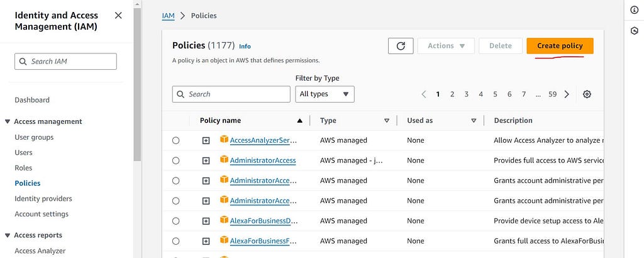Sort by Policy name ascending arrow
644x258 pixels.
299,121
